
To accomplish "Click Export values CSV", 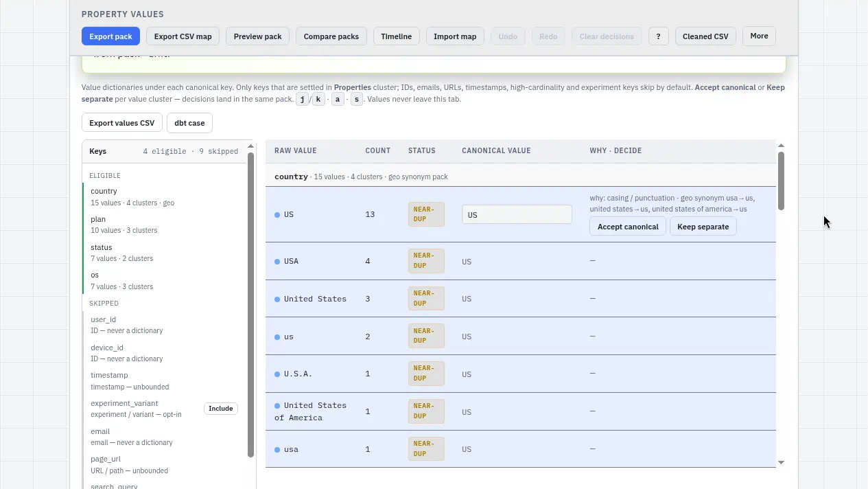I will [x=122, y=123].
